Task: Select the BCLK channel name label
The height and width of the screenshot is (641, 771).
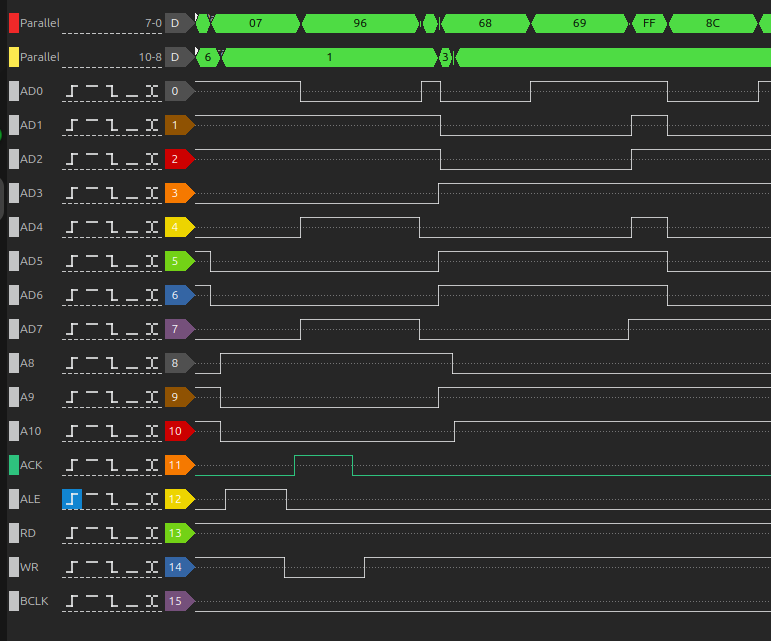Action: 34,601
